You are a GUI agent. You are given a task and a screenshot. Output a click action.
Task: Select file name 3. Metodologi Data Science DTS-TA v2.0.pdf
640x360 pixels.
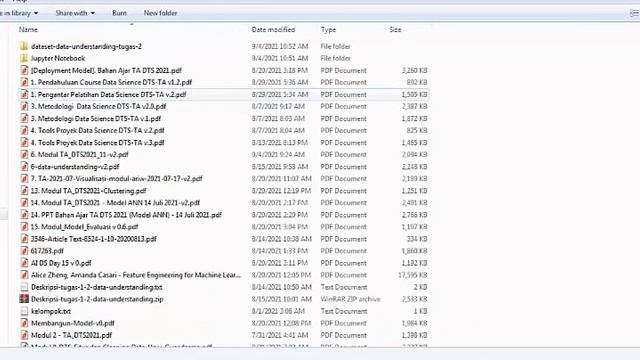click(x=98, y=107)
